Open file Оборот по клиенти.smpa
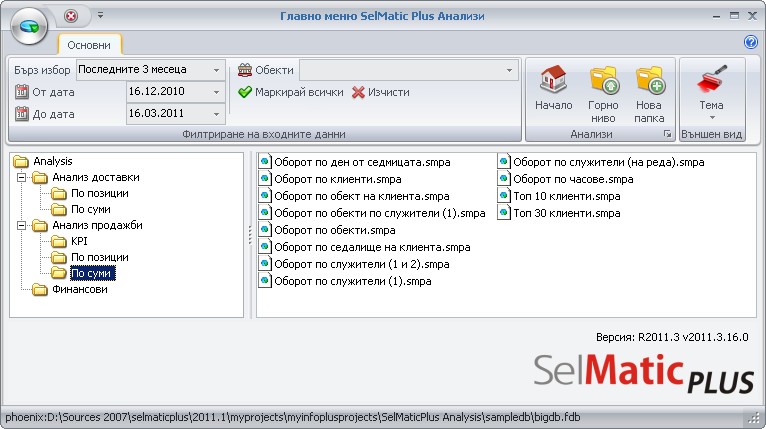The image size is (766, 429). pos(338,179)
